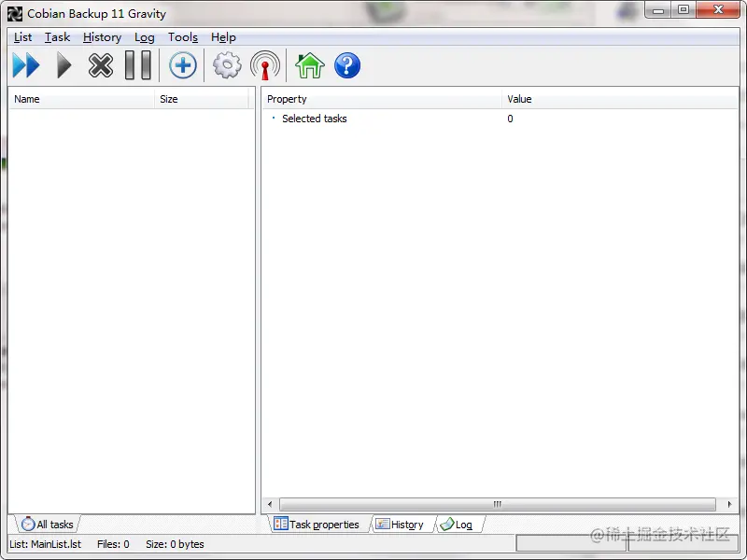Click the Property column header
The width and height of the screenshot is (747, 560).
point(382,99)
